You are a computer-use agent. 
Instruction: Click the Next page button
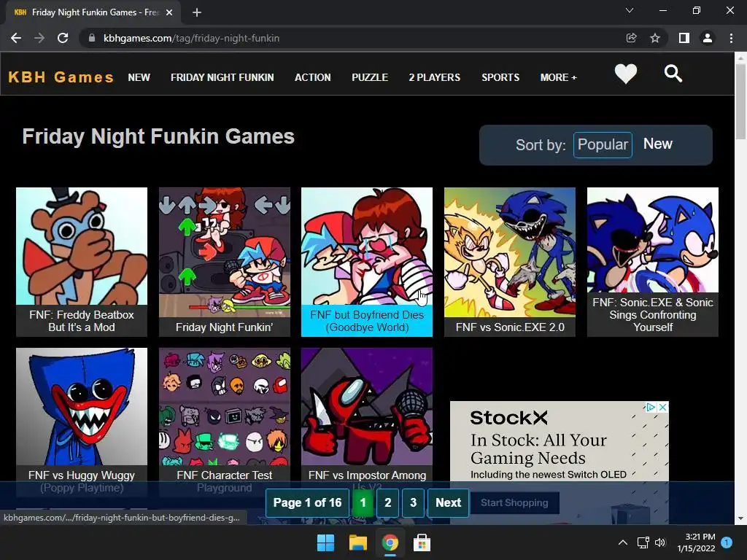click(449, 503)
